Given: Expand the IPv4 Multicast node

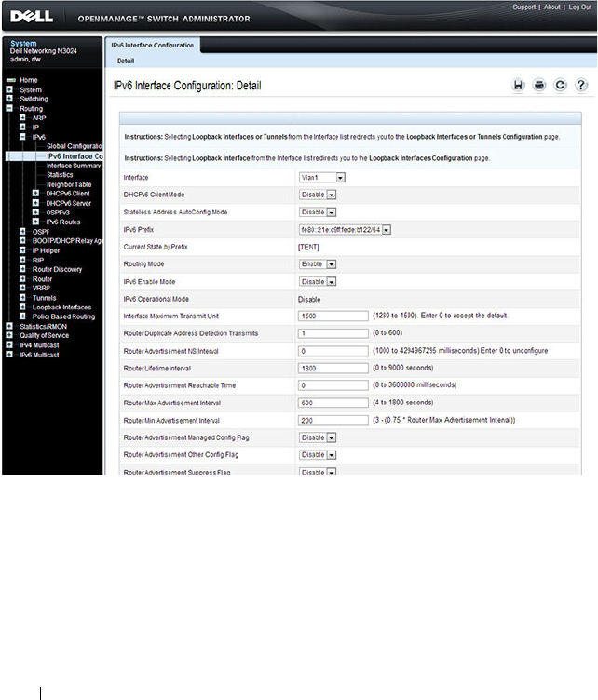Looking at the screenshot, I should coord(9,344).
